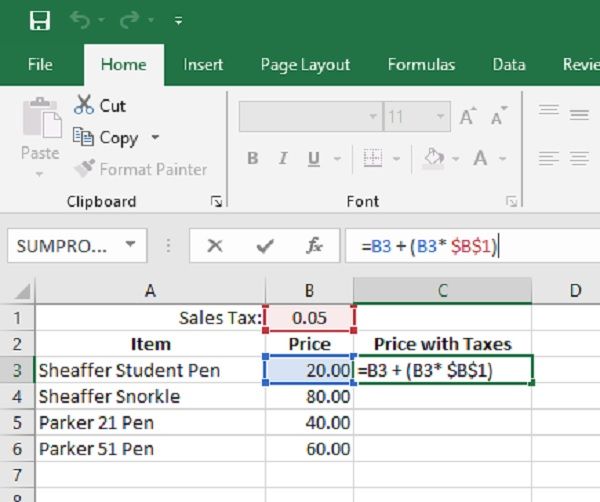Open the Font dialog launcher

[x=511, y=201]
